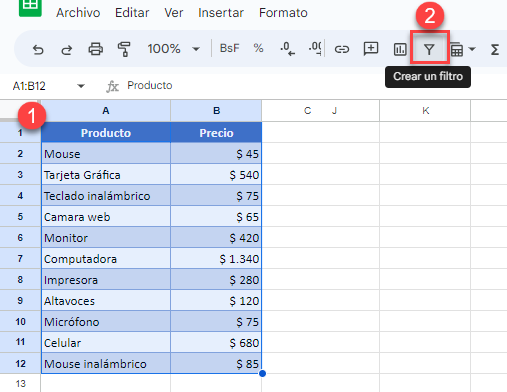Click the Precio header cell

pyautogui.click(x=216, y=133)
